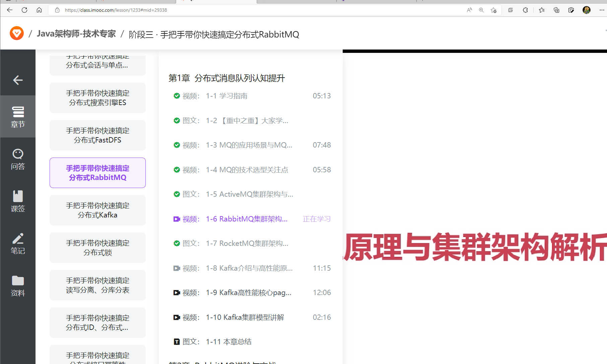The image size is (607, 364).
Task: Click the back arrow above the sidebar
Action: tap(18, 80)
